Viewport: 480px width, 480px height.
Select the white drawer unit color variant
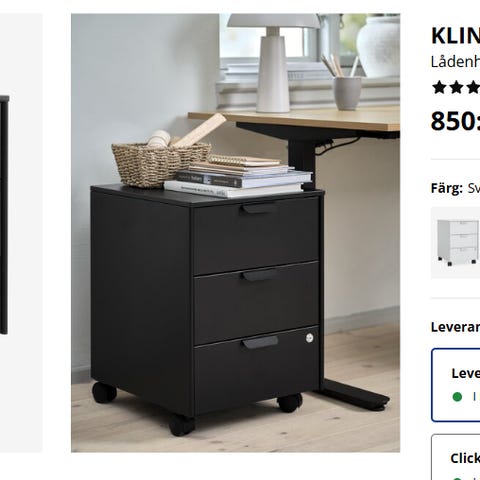tap(456, 243)
